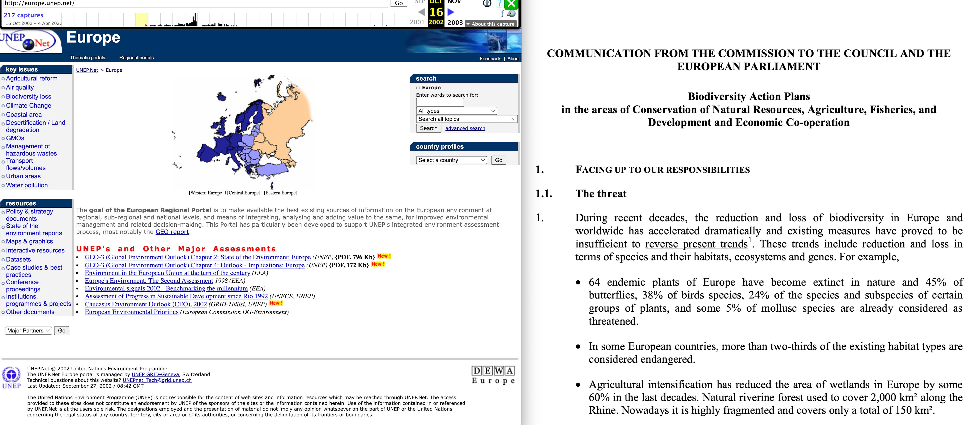Open Datasets resource link
This screenshot has height=425, width=980.
[x=18, y=259]
